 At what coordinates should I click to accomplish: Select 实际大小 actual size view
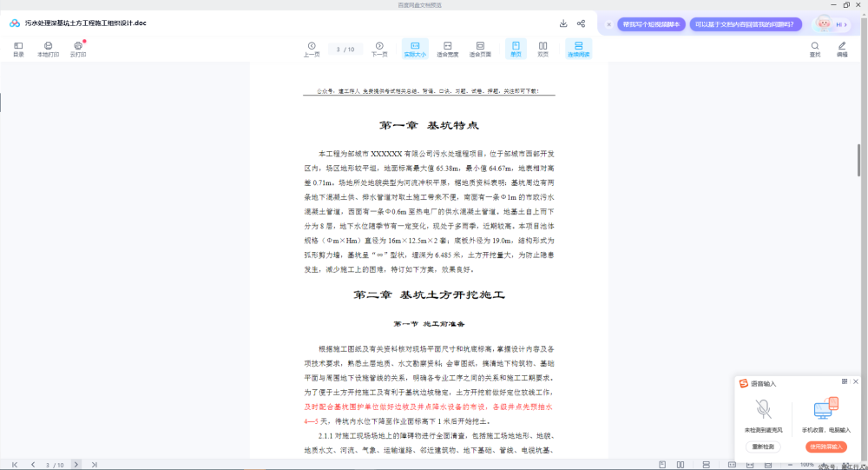pyautogui.click(x=415, y=49)
